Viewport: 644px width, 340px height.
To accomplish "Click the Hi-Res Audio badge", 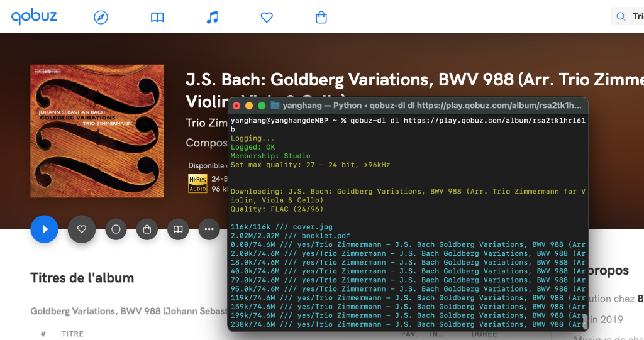I will pos(198,183).
